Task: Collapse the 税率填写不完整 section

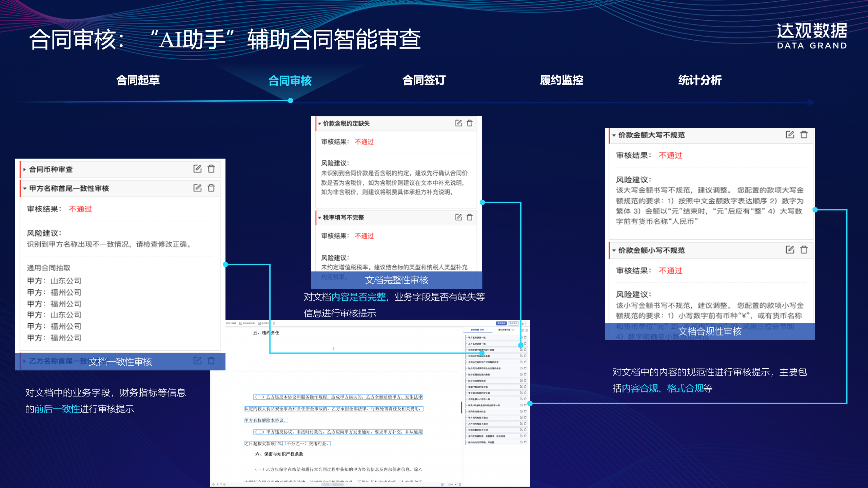Action: pos(319,218)
